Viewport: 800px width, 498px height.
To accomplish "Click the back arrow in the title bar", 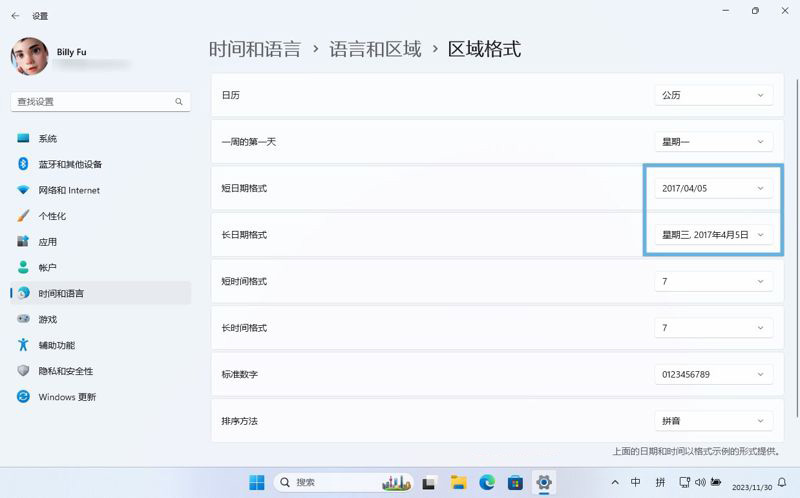I will point(15,16).
